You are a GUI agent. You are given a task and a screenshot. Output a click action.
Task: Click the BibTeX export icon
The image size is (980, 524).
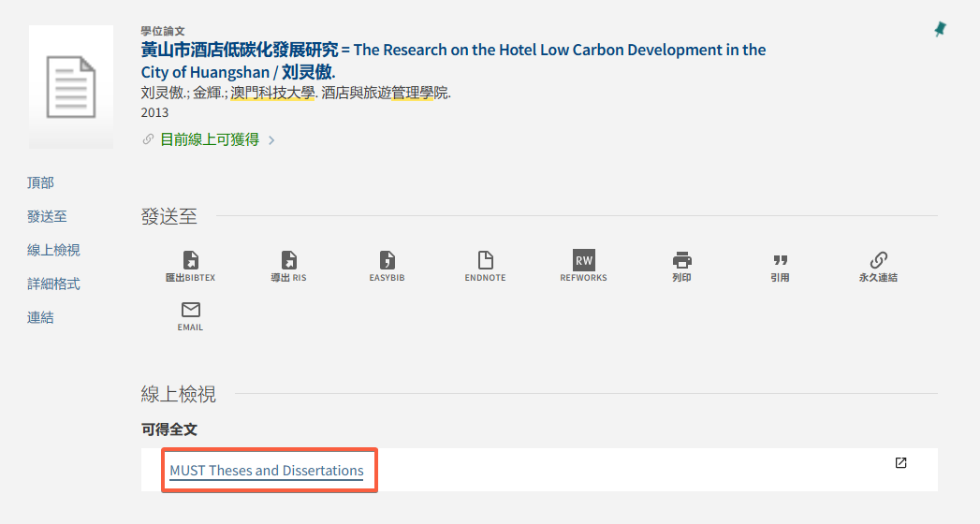190,261
